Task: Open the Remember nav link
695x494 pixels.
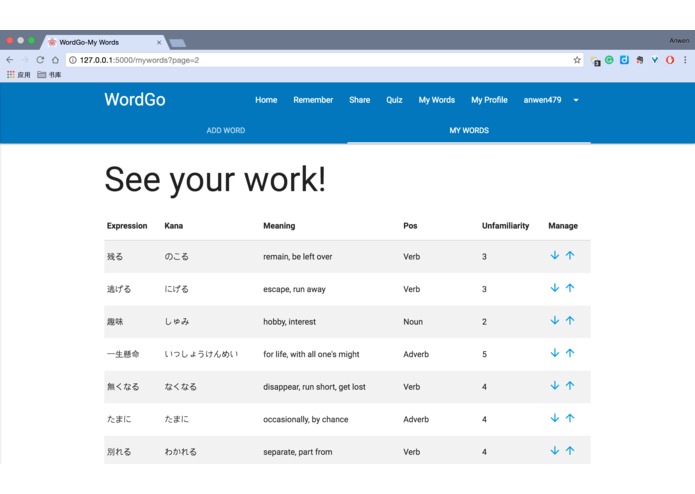Action: tap(313, 100)
